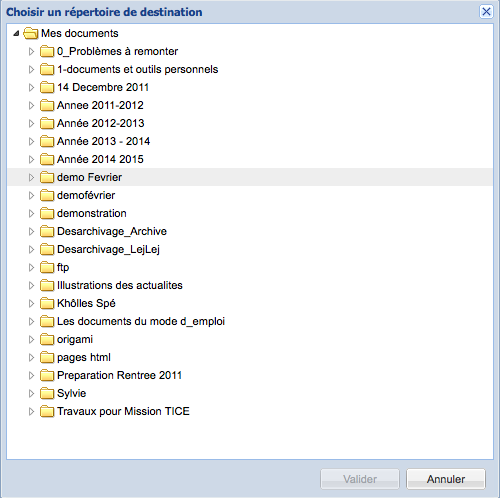The height and width of the screenshot is (498, 500).
Task: Click the pages html folder icon
Action: click(47, 357)
